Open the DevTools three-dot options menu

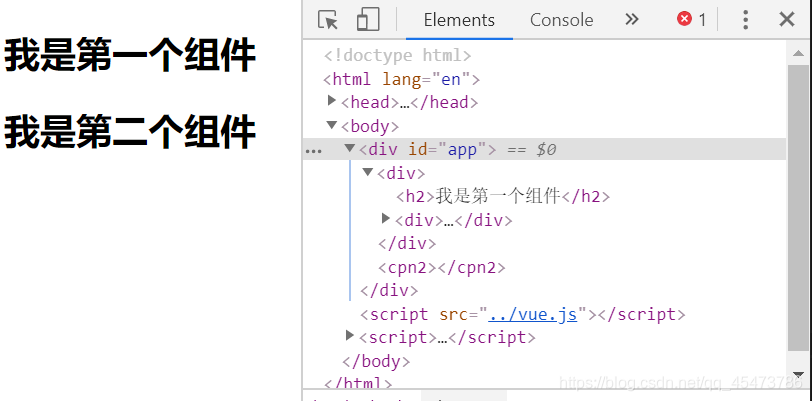pos(746,20)
